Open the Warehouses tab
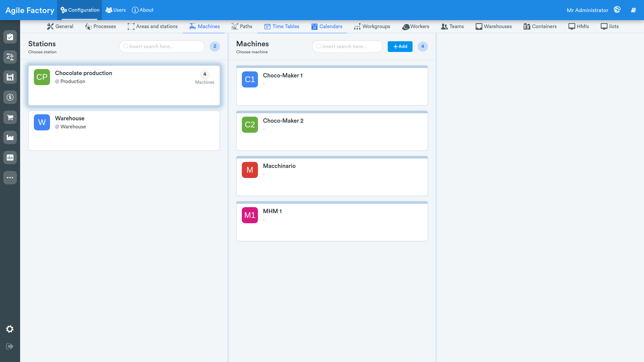Image resolution: width=644 pixels, height=362 pixels. (493, 26)
